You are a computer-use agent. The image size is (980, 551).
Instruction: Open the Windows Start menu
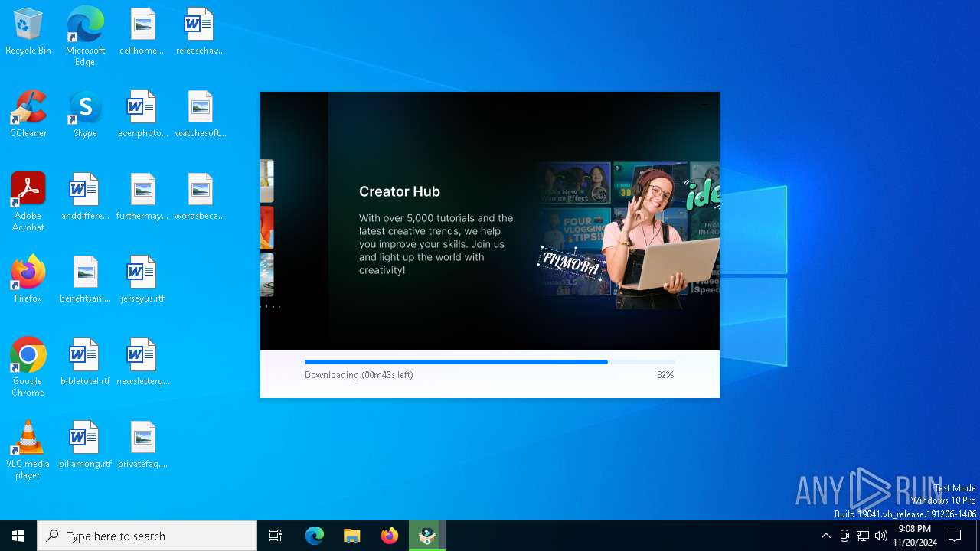point(18,536)
